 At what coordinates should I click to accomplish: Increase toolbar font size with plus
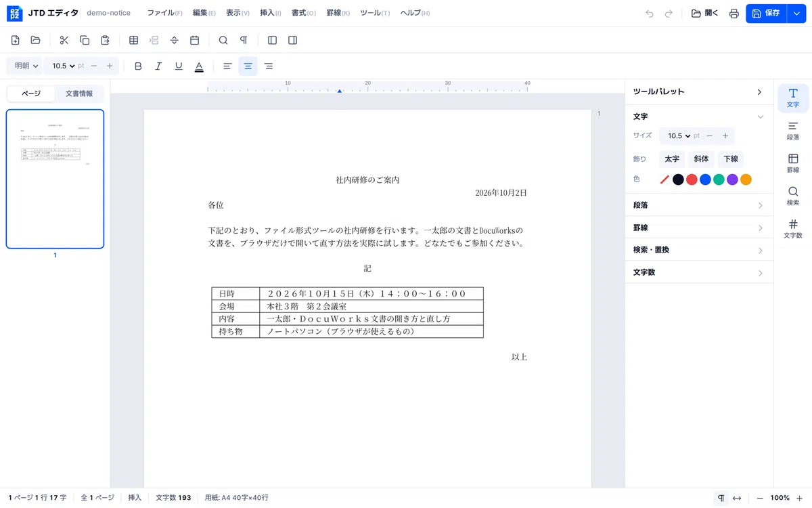point(110,66)
